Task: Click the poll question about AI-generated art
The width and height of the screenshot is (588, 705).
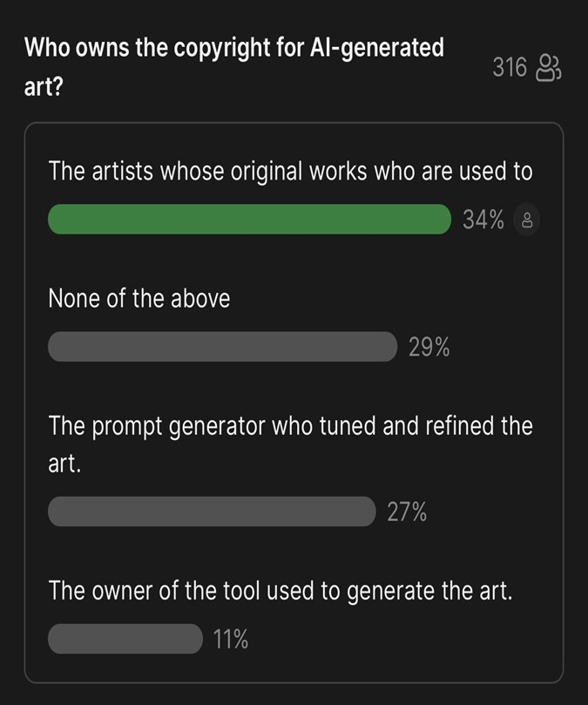Action: coord(234,66)
